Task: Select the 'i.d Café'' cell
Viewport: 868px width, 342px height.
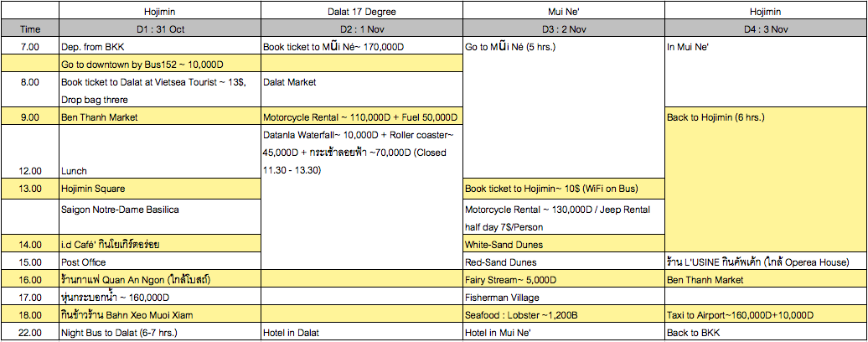Action: coord(159,243)
